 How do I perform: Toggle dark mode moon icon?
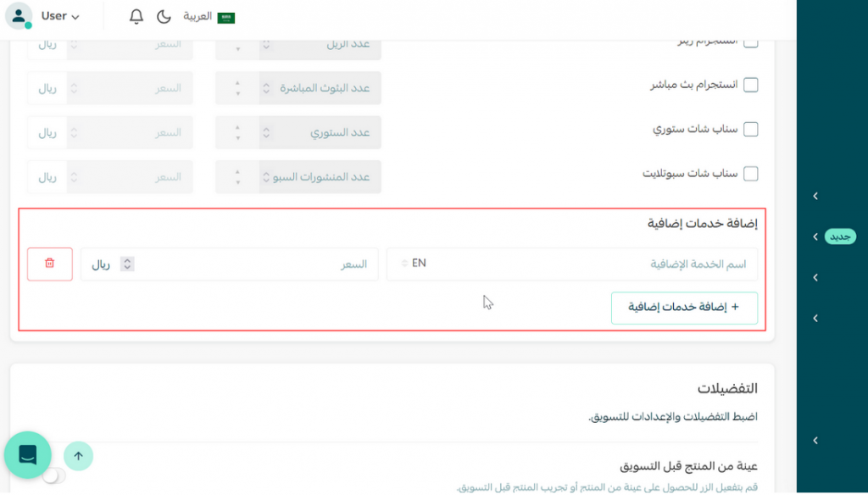point(164,17)
